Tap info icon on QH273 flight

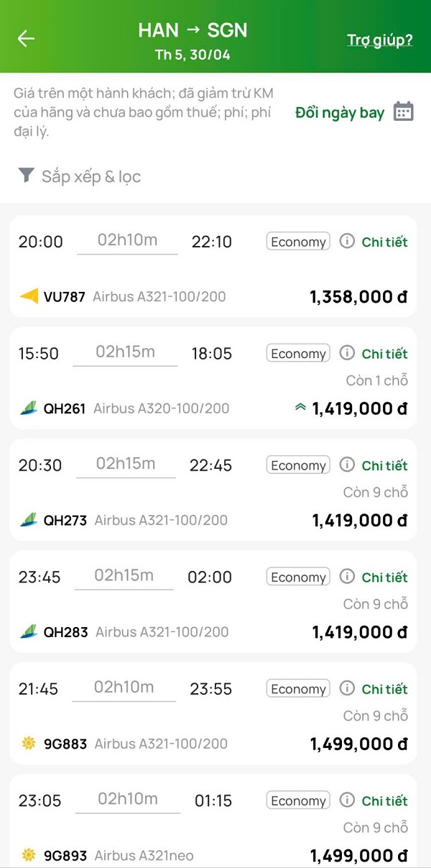click(x=347, y=465)
